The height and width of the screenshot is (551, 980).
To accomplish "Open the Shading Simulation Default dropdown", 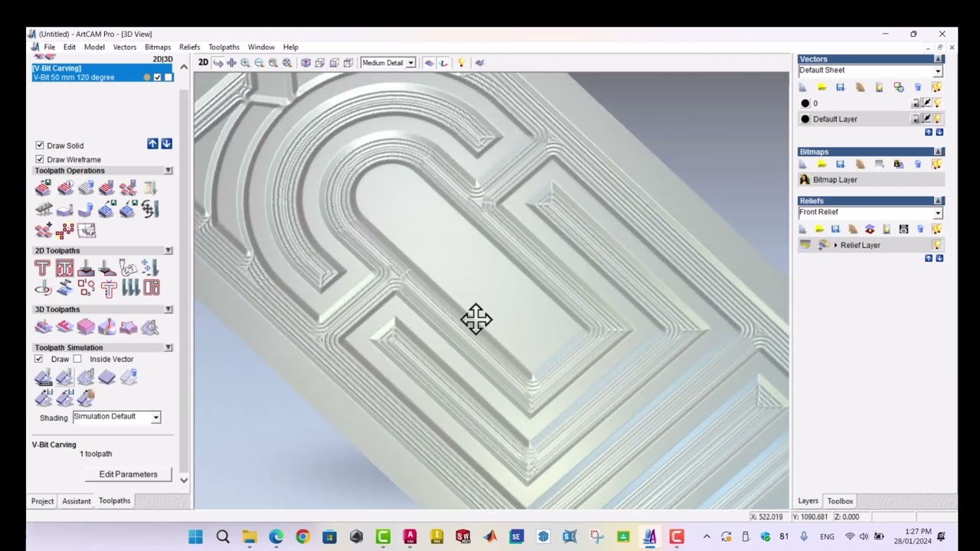I will [155, 417].
